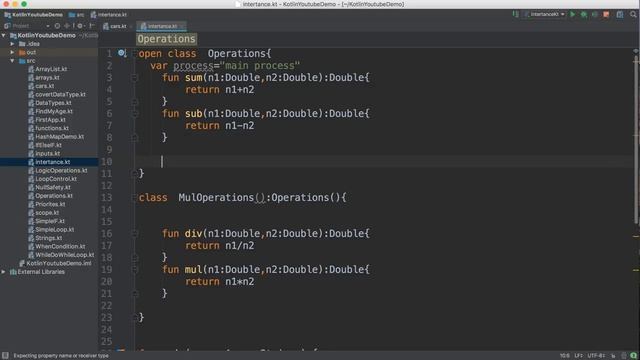Screen dimensions: 640x360
Task: Open arrays.kt in project tree
Action: [x=44, y=78]
